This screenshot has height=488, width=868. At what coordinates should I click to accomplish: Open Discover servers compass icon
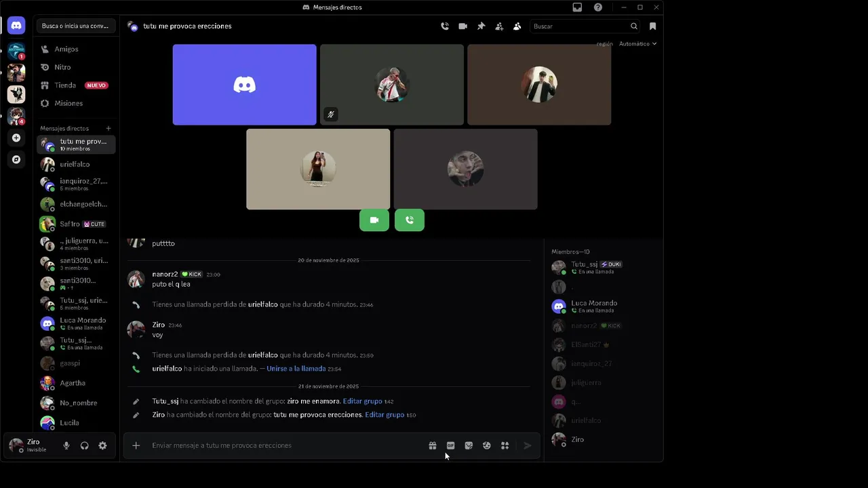point(16,160)
